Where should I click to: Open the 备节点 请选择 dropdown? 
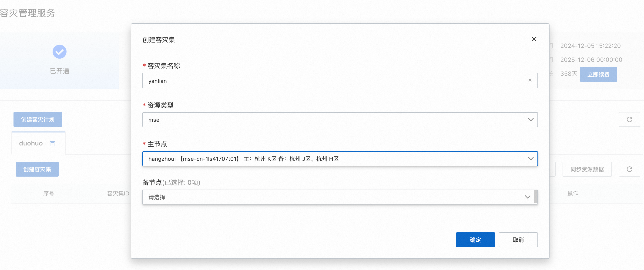point(338,197)
